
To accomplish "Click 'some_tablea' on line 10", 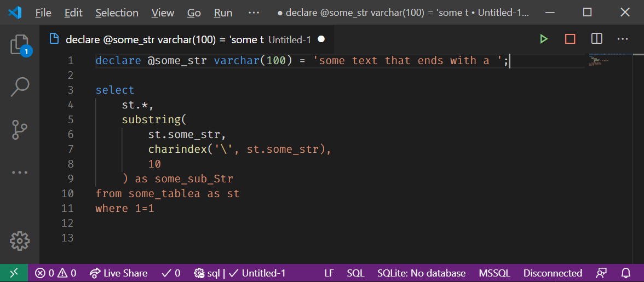I will [x=164, y=193].
